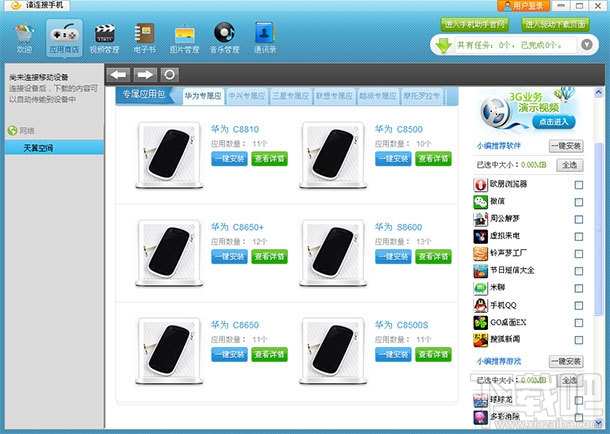The width and height of the screenshot is (610, 434).
Task: Click the 网络 globe icon in sidebar
Action: pyautogui.click(x=12, y=131)
